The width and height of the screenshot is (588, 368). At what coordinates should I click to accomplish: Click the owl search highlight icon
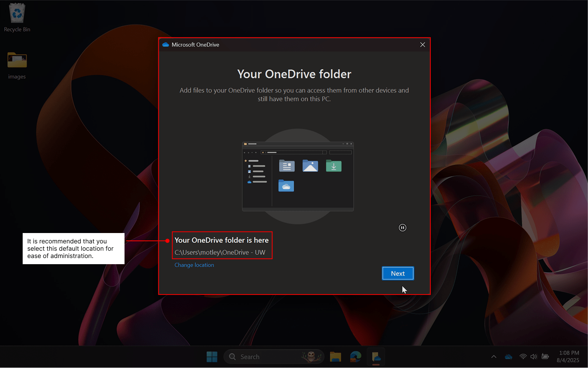[x=311, y=357]
